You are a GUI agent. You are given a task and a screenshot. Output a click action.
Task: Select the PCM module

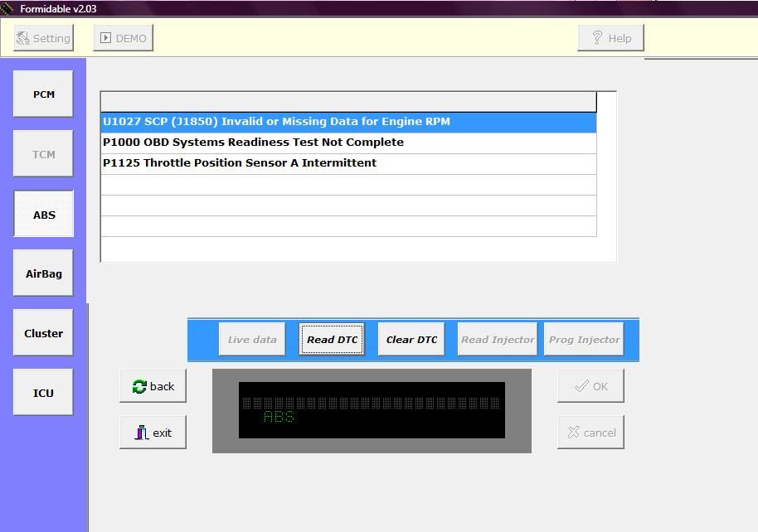coord(44,94)
